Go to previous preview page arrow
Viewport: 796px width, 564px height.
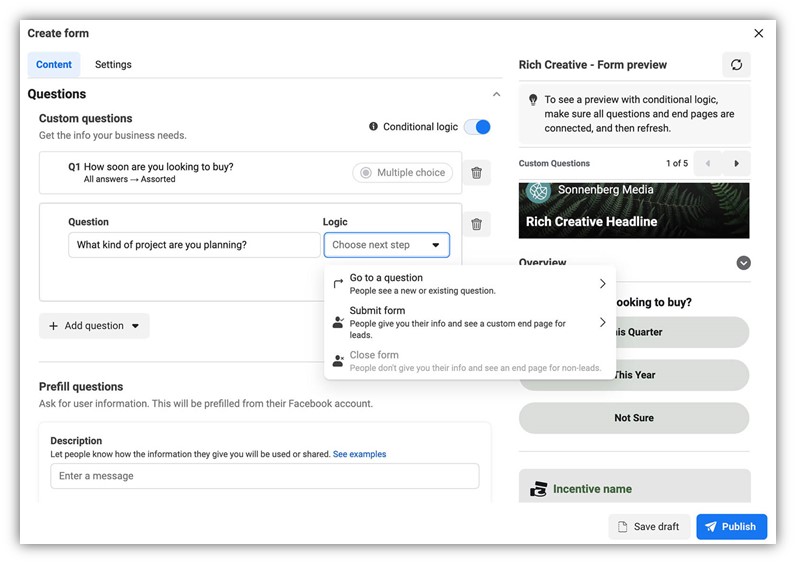click(x=708, y=163)
